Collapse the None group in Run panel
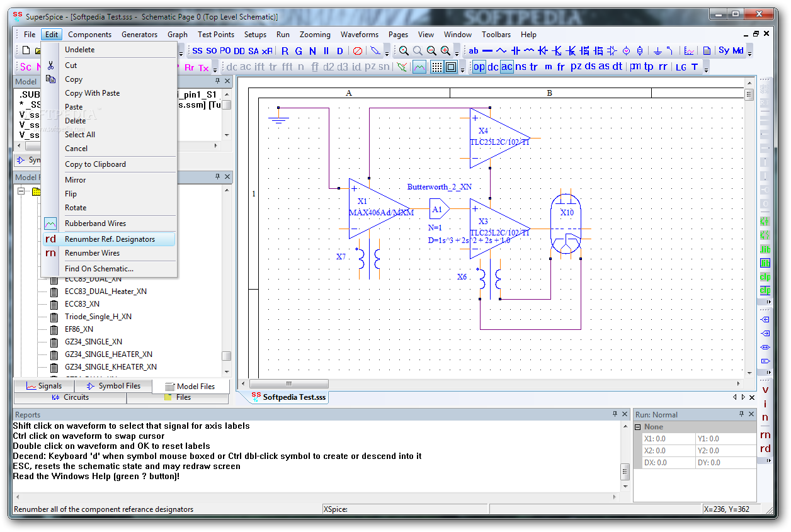This screenshot has height=532, width=791. point(637,427)
